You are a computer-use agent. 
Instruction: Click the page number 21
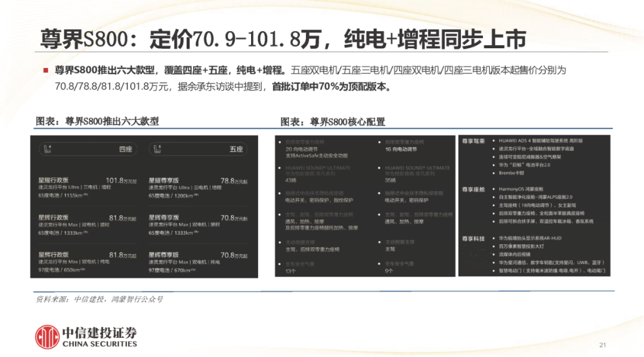pos(602,345)
